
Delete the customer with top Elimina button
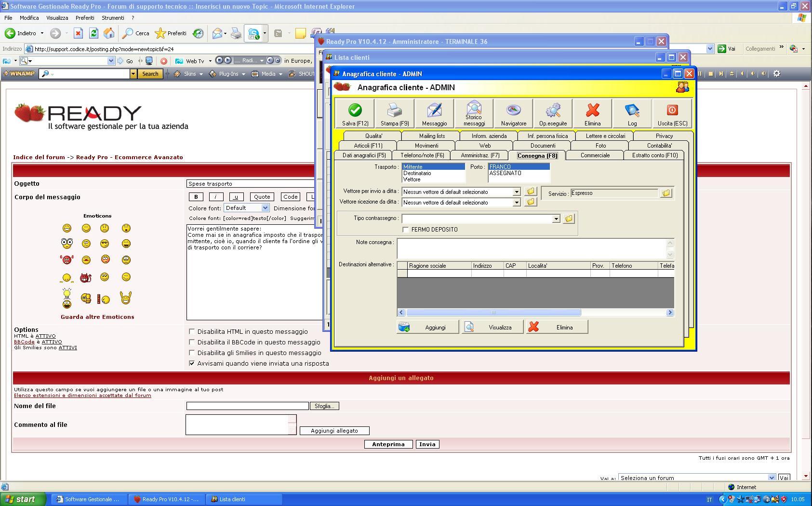(x=592, y=114)
